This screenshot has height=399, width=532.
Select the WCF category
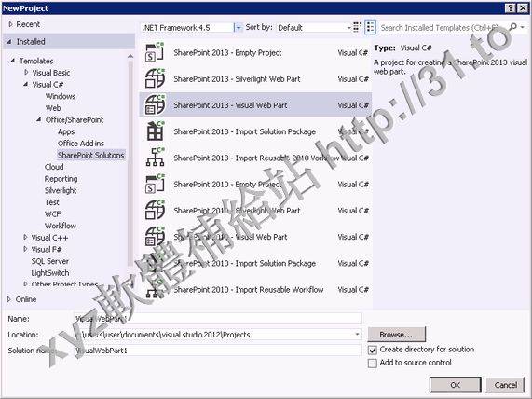(x=52, y=213)
